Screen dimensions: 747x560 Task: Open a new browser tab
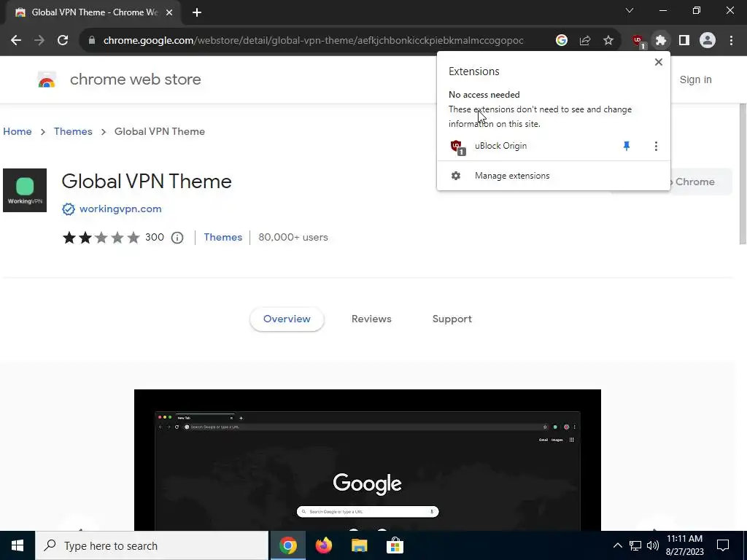tap(197, 12)
